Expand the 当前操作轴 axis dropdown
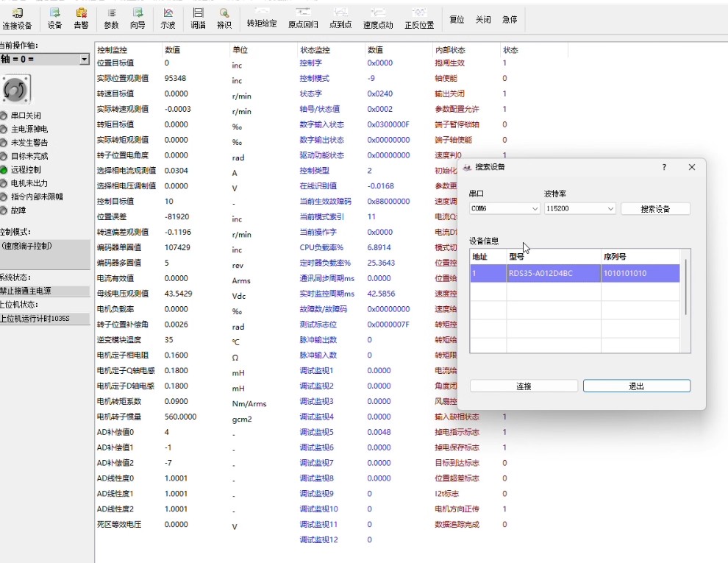Viewport: 728px width, 563px height. click(x=84, y=59)
